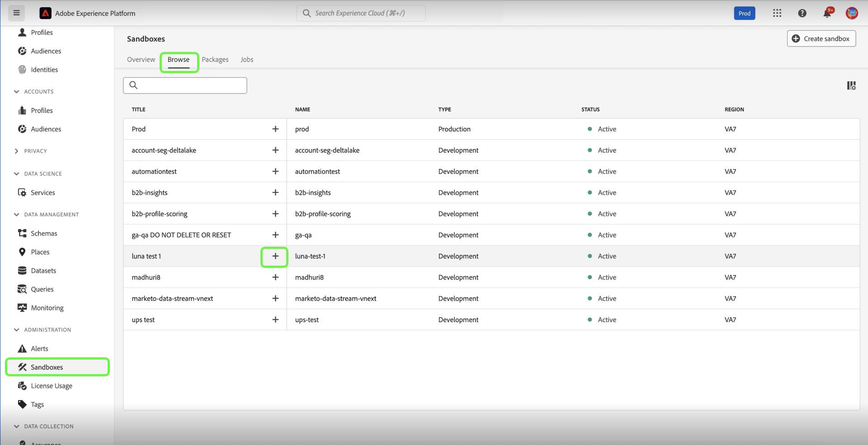Screen dimensions: 868x445
Task: Sort by the Title column header
Action: [x=139, y=109]
